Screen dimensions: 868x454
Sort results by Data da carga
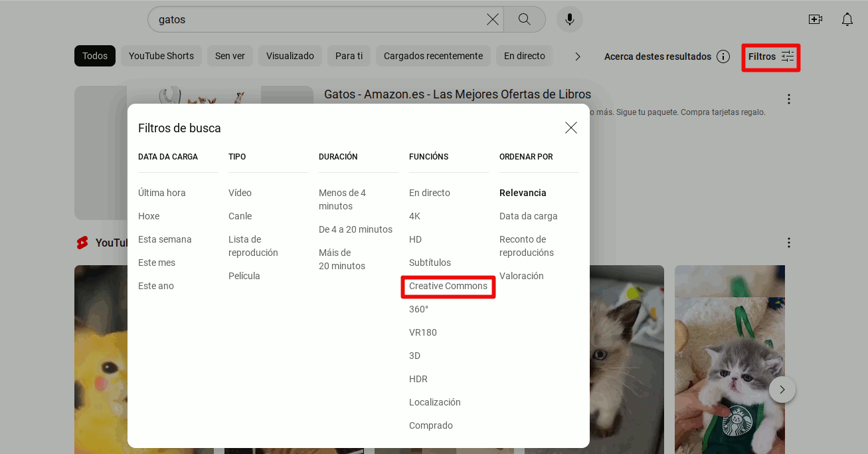click(528, 216)
